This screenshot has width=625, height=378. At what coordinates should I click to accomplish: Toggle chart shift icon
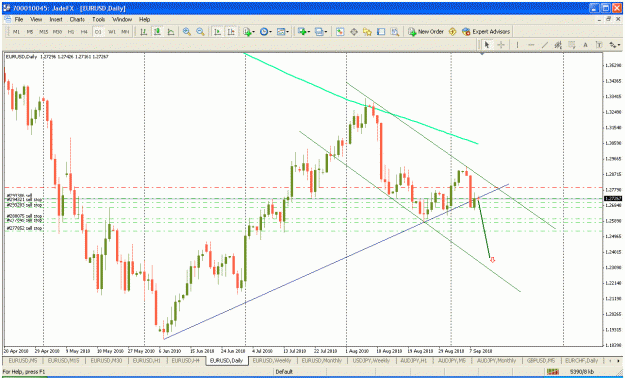(x=231, y=32)
